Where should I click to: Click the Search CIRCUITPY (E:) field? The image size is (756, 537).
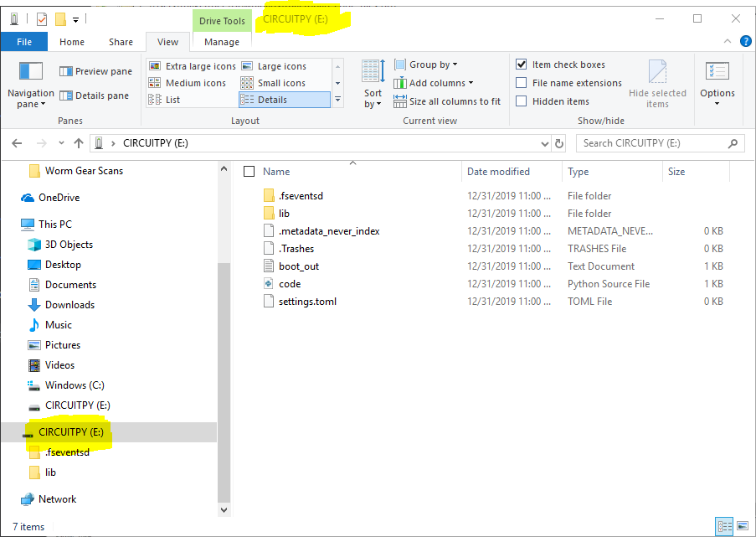tap(653, 143)
